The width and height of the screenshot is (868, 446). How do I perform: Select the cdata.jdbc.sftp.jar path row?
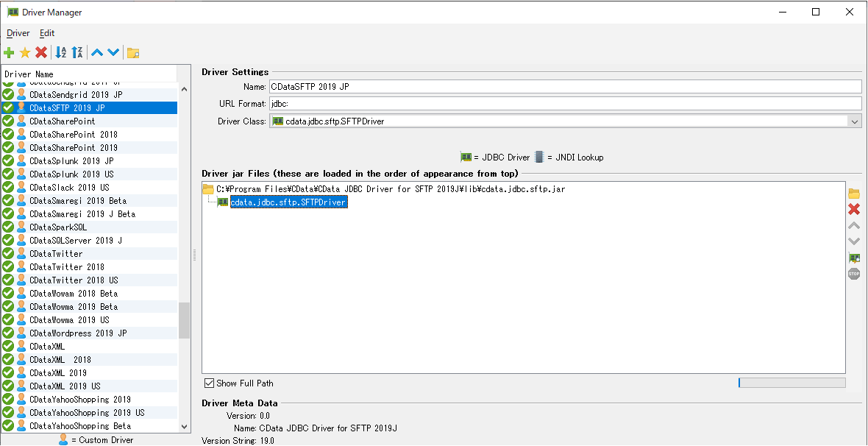[391, 189]
